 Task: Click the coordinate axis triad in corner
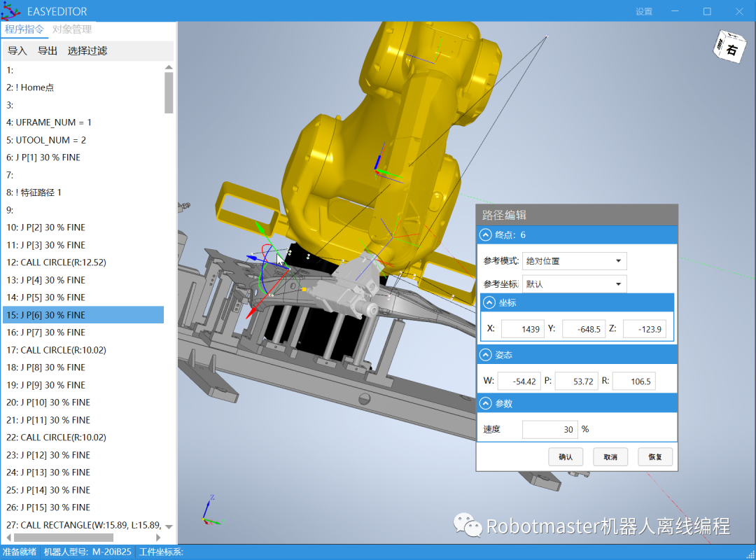(210, 512)
